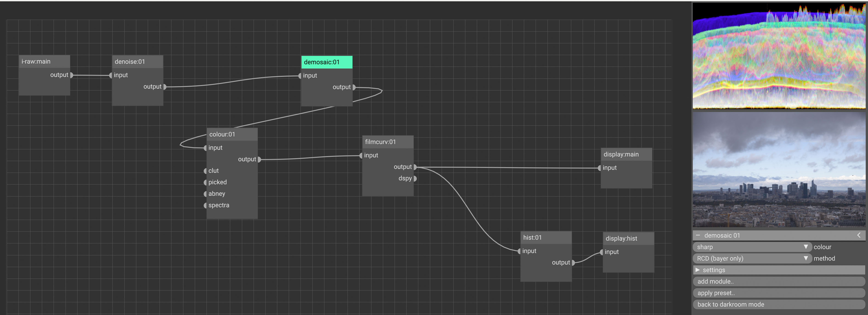Click back to darkroom mode button
Image resolution: width=868 pixels, height=315 pixels.
pos(778,304)
